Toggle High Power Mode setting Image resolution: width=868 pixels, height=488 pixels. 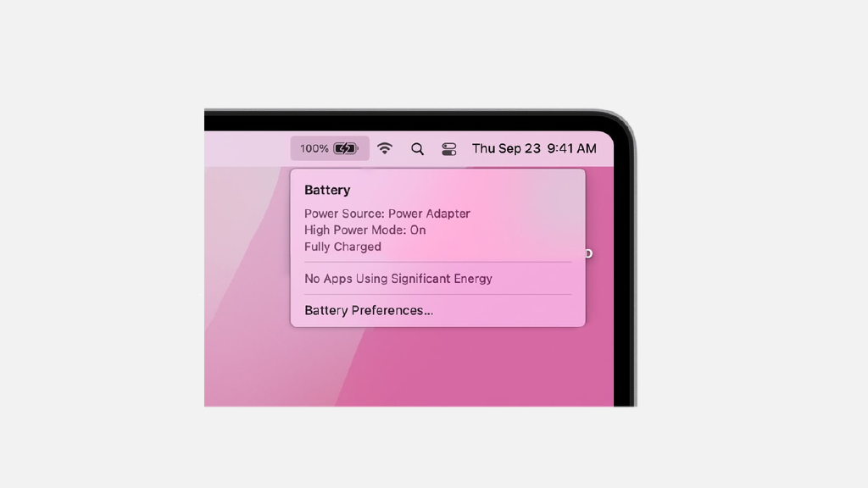pos(364,230)
